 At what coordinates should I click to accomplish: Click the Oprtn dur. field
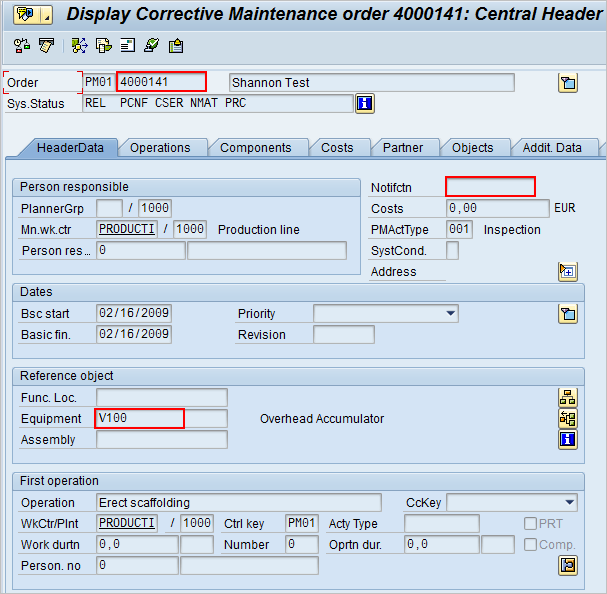(442, 544)
